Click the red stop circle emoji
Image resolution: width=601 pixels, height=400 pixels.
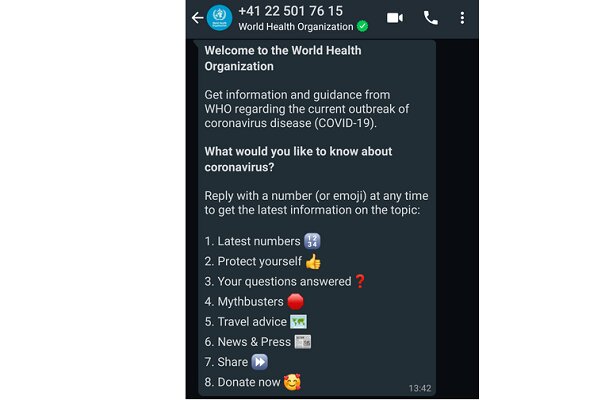[x=296, y=302]
